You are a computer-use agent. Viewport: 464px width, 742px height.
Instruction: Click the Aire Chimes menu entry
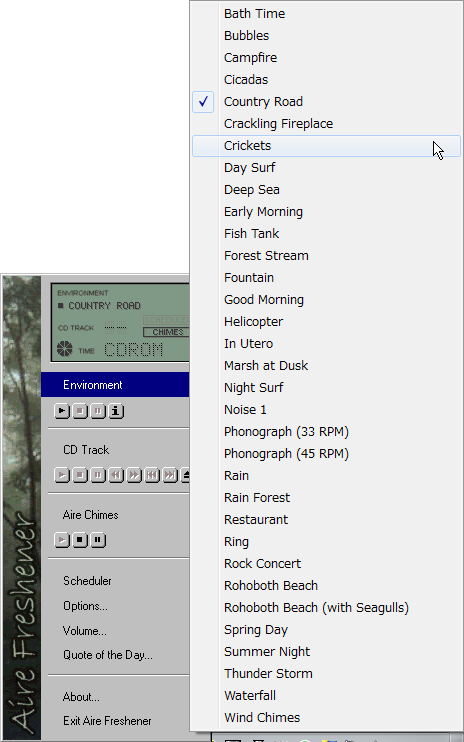(x=90, y=515)
